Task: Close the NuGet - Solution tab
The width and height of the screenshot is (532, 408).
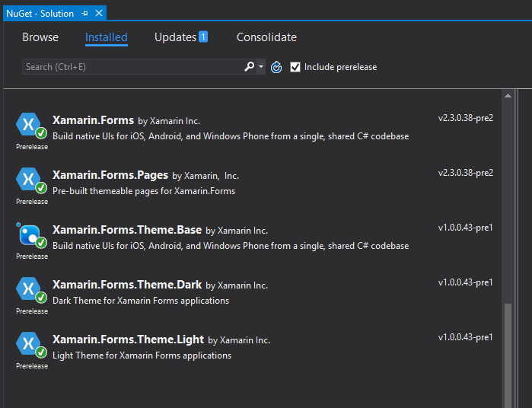Action: pos(99,13)
